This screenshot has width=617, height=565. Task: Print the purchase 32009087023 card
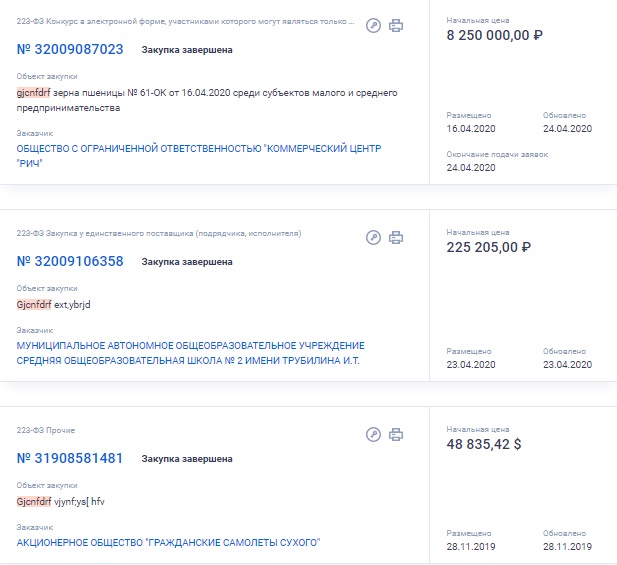396,25
